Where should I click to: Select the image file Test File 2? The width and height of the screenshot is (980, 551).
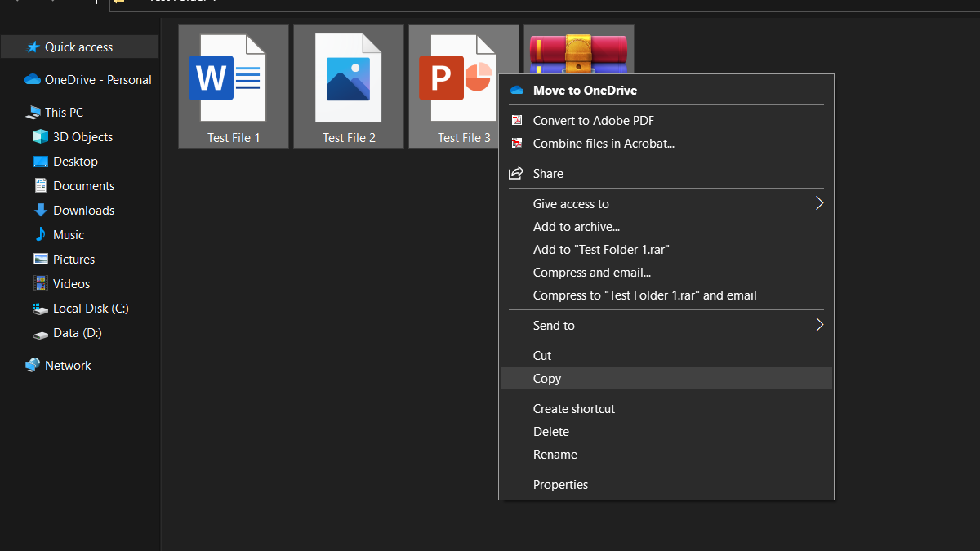click(349, 87)
